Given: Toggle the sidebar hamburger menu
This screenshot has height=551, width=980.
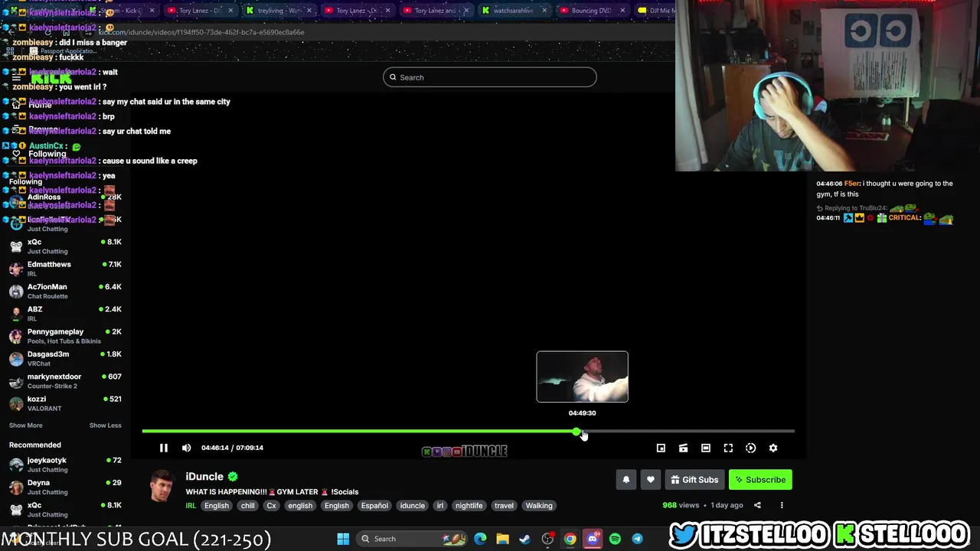Looking at the screenshot, I should point(16,77).
